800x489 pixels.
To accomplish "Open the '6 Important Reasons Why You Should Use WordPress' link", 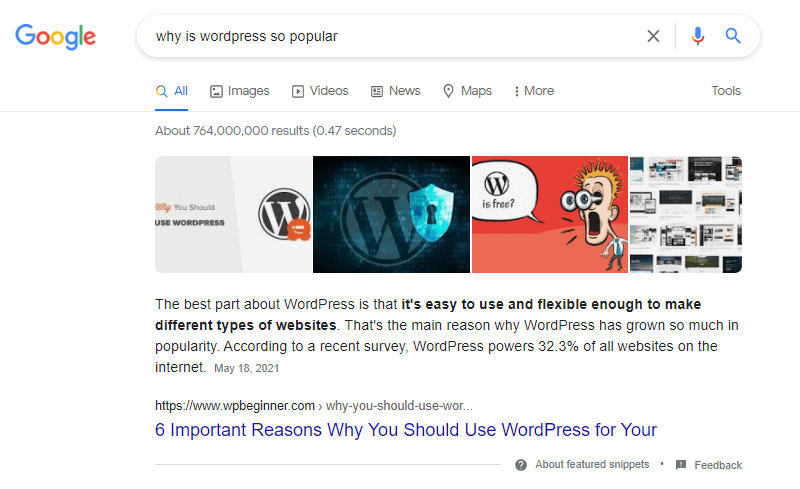I will 406,430.
